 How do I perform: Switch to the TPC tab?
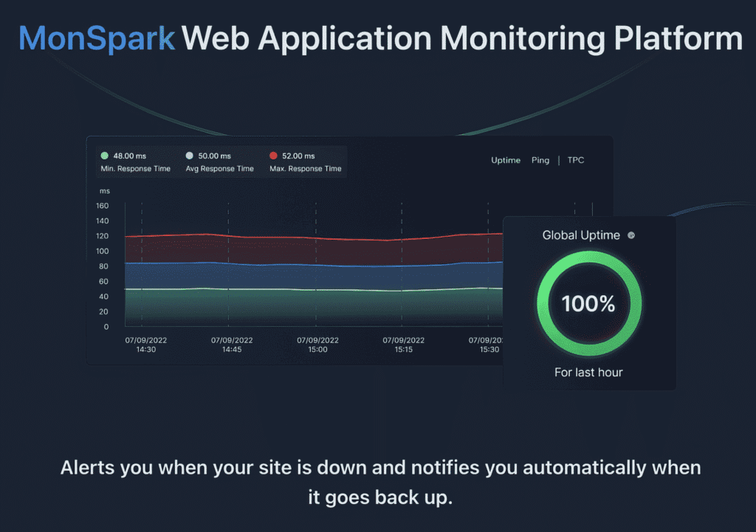point(575,160)
